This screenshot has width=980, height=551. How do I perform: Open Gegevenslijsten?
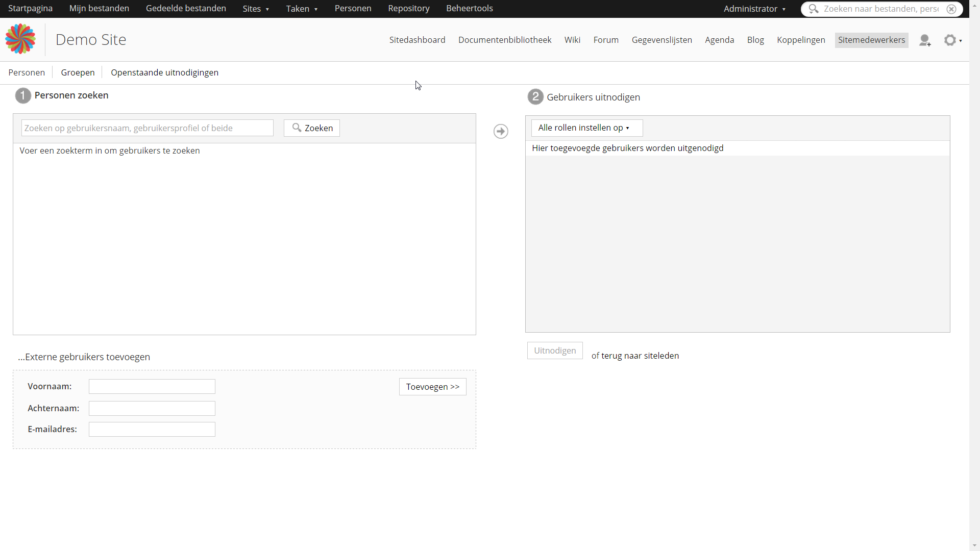pos(661,40)
